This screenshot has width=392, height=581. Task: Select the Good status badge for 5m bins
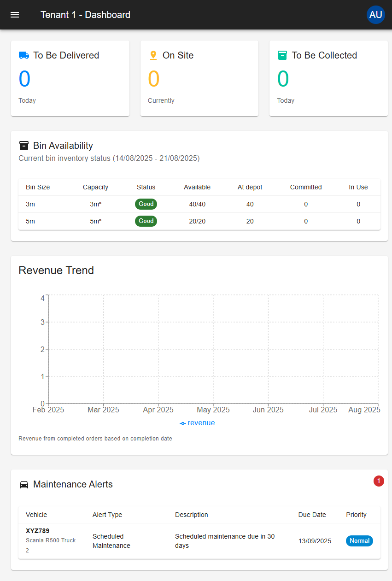click(146, 221)
